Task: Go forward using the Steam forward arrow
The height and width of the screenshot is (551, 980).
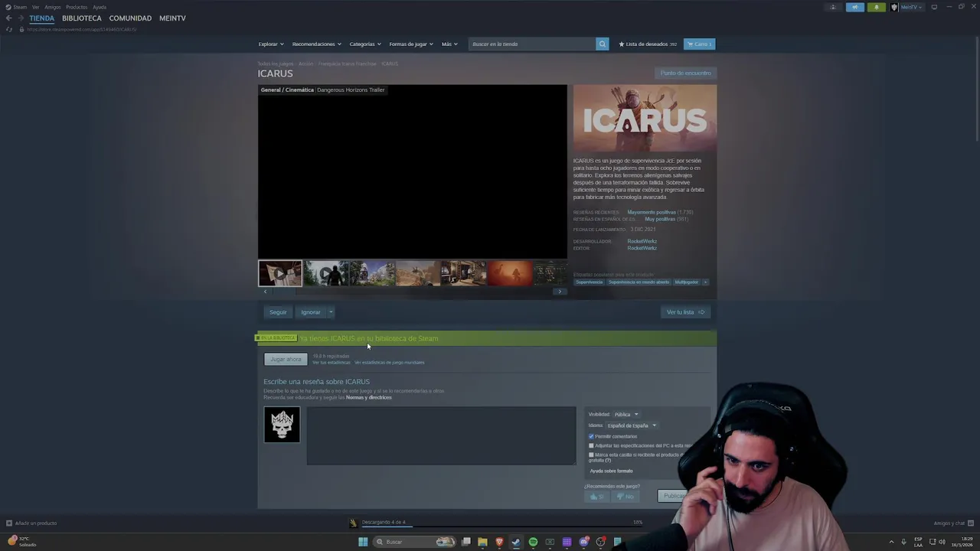Action: [21, 18]
